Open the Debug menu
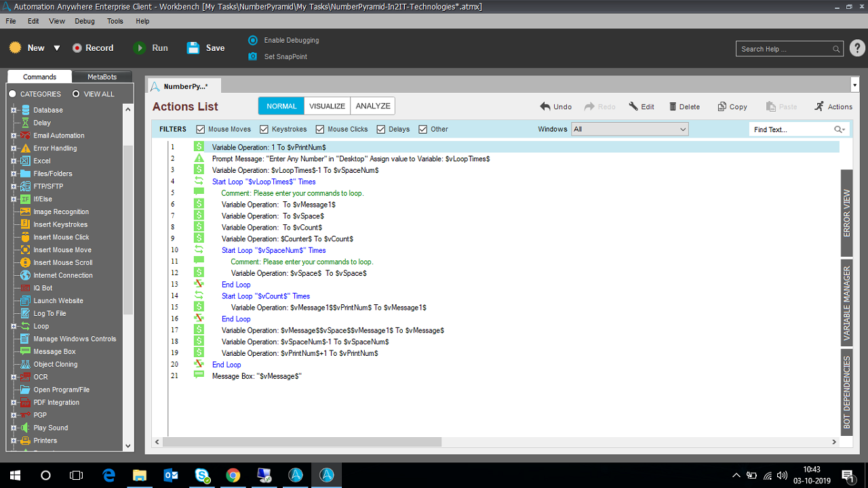Viewport: 868px width, 488px height. 85,21
